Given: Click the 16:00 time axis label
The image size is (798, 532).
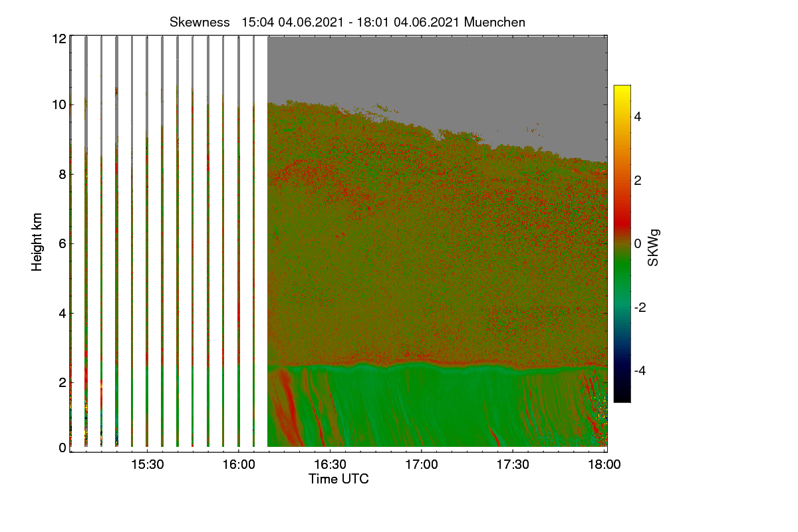Looking at the screenshot, I should [239, 464].
